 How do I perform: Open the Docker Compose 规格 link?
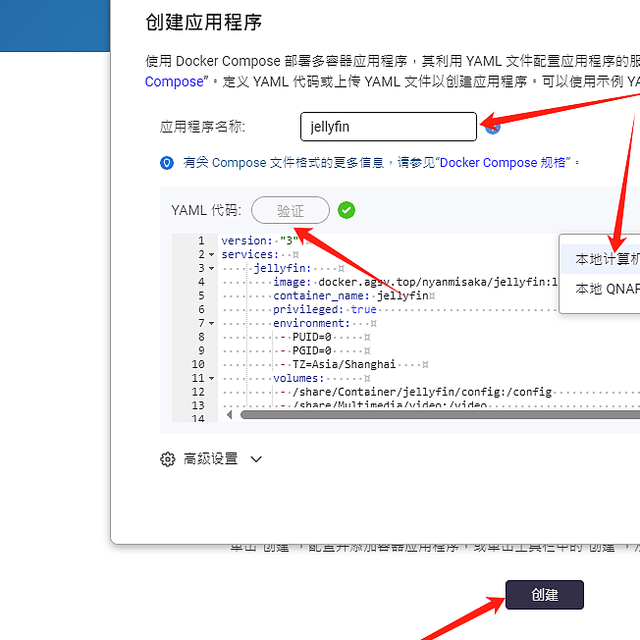504,162
